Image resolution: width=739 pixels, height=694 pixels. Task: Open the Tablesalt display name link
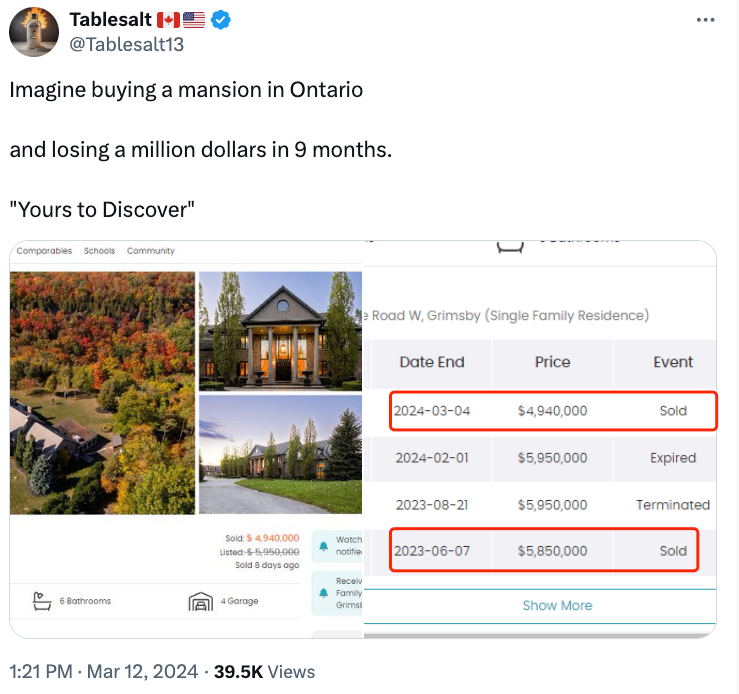pos(111,20)
